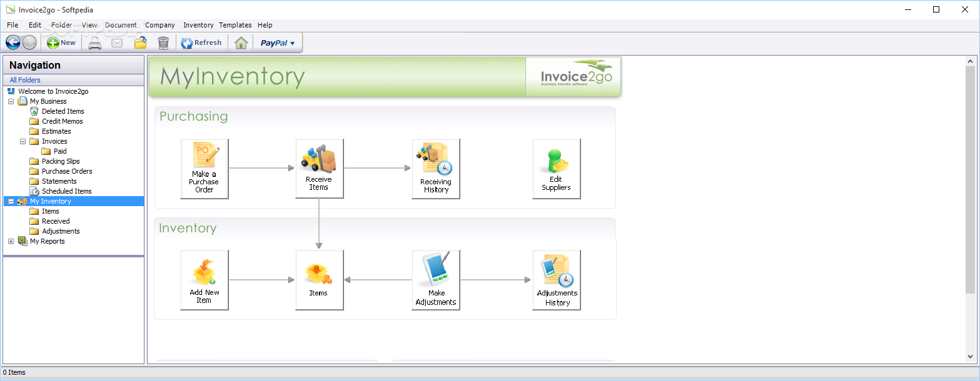Open the Adjustments folder
This screenshot has height=381, width=980.
[x=61, y=231]
